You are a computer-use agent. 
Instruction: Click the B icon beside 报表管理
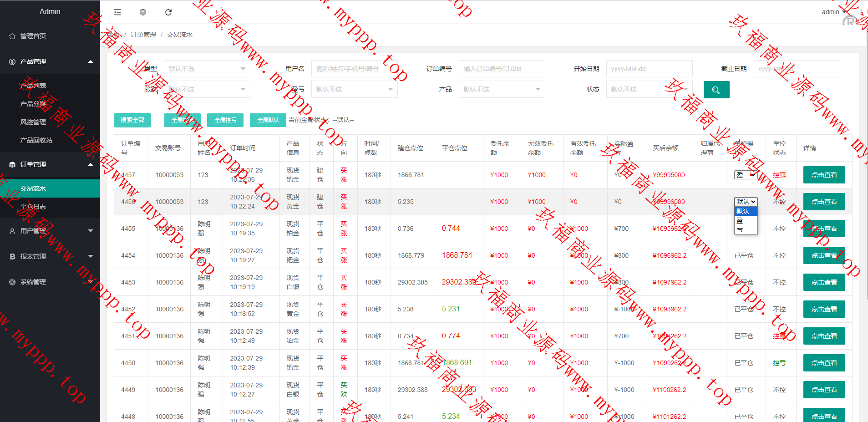[12, 256]
